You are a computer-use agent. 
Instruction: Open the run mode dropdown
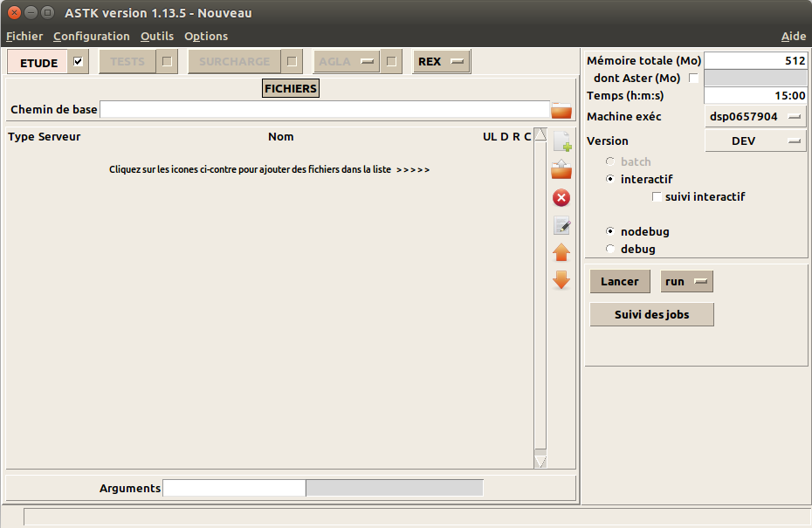coord(687,282)
